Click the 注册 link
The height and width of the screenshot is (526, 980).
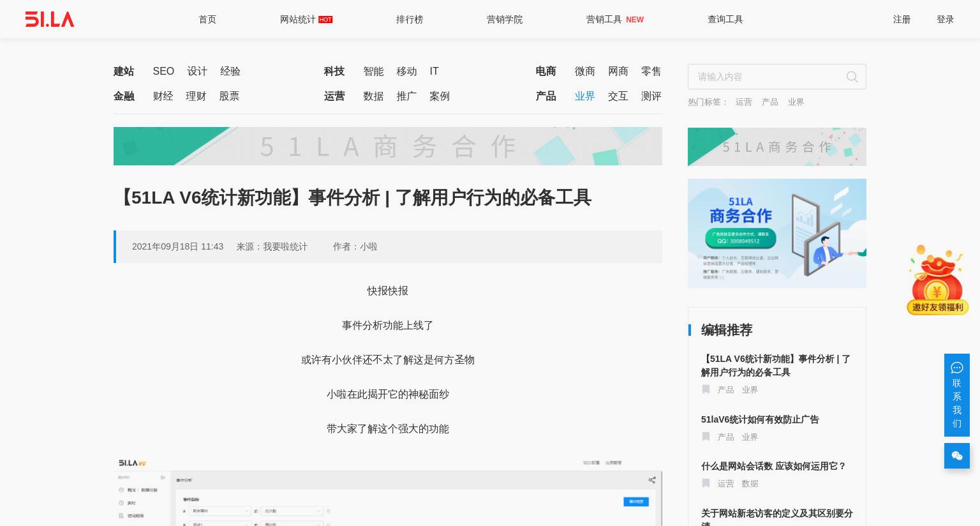coord(902,19)
